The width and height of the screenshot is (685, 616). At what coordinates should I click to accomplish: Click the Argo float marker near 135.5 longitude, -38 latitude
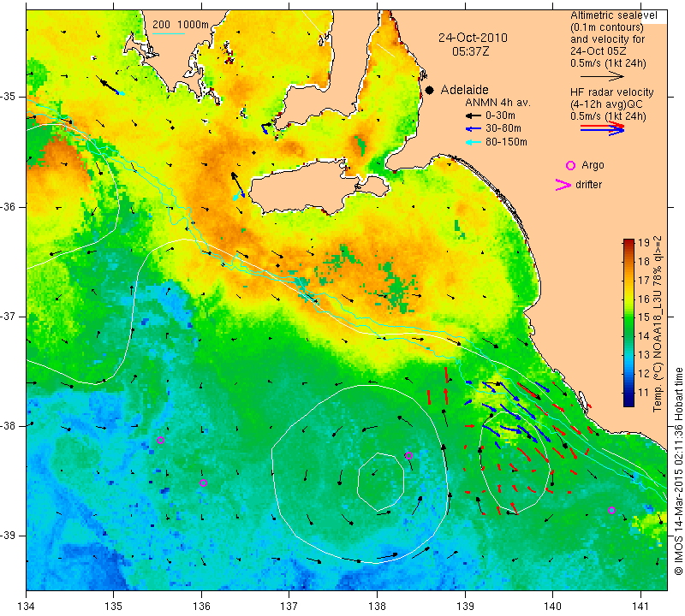point(160,440)
